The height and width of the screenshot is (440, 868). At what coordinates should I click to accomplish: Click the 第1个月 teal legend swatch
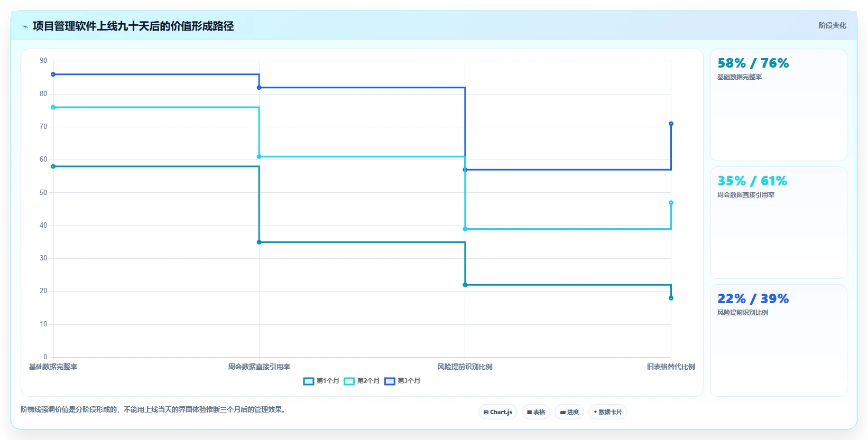309,381
